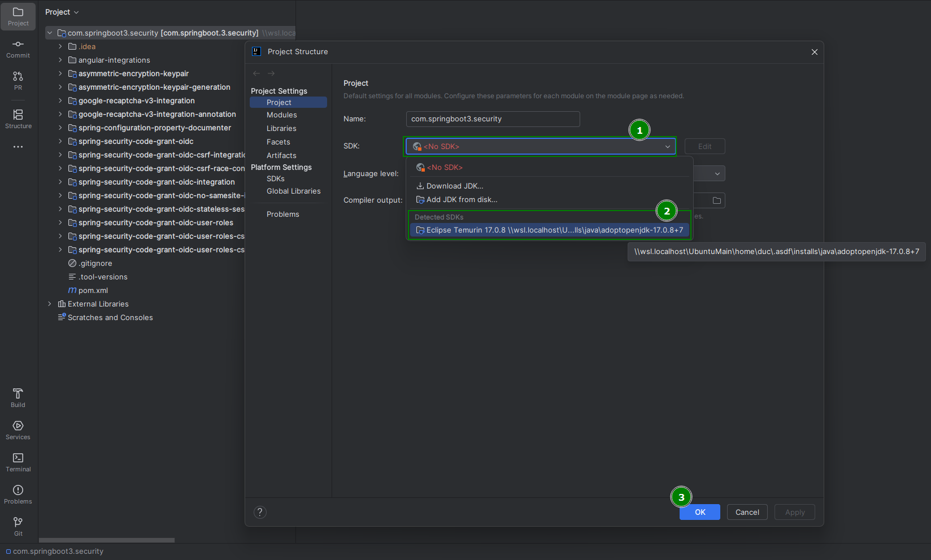Select asymmetric-encryption-keypair-generation in tree
931x560 pixels.
click(x=154, y=87)
